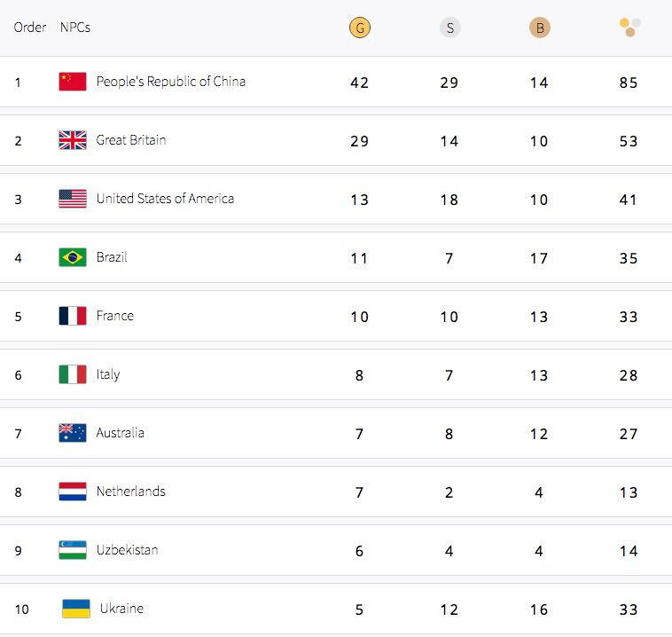Click the Italy flag icon
672x637 pixels.
[73, 374]
